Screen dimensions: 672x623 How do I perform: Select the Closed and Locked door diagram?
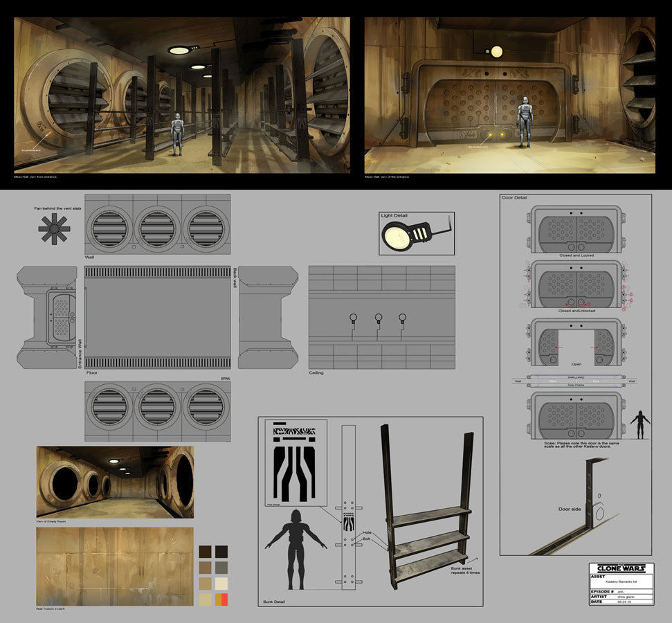[x=576, y=229]
